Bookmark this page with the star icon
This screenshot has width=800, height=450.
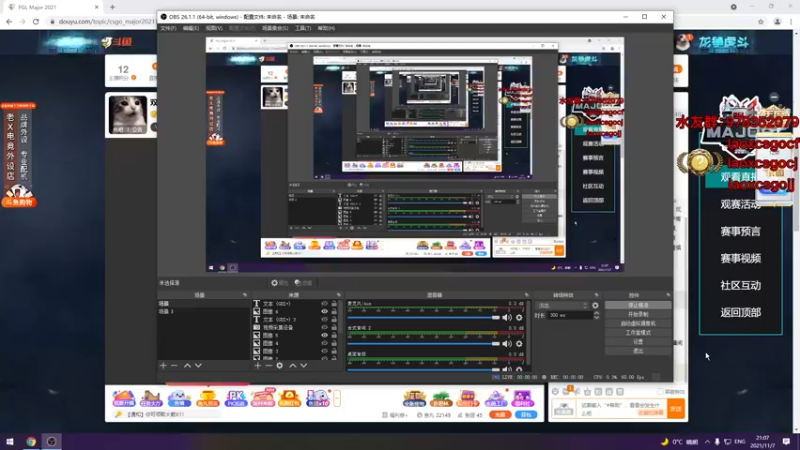coord(761,21)
